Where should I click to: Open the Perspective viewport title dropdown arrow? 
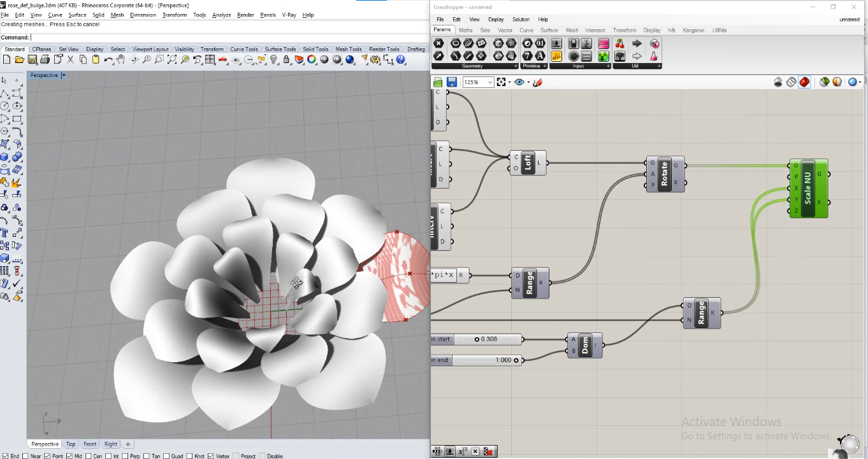pyautogui.click(x=63, y=75)
